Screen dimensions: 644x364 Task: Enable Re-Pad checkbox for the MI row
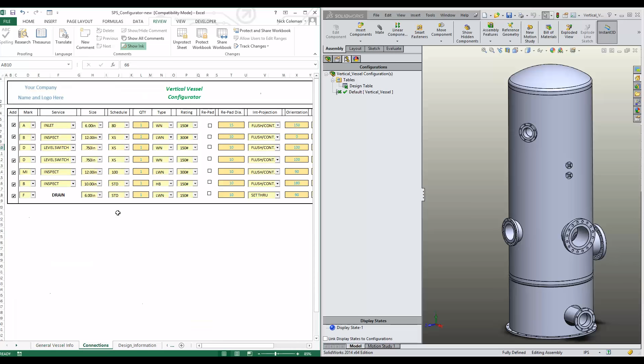pos(209,171)
